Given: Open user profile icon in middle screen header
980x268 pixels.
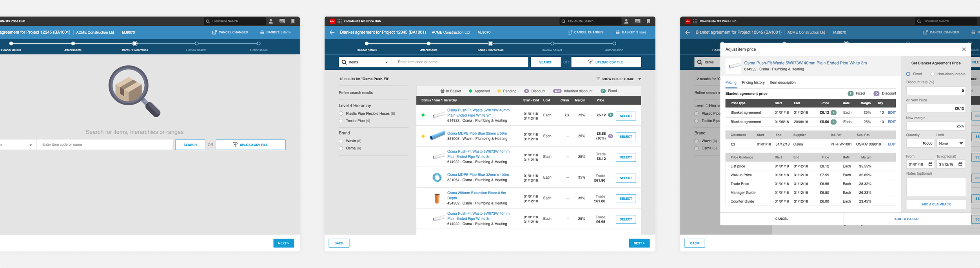Looking at the screenshot, I should [626, 21].
